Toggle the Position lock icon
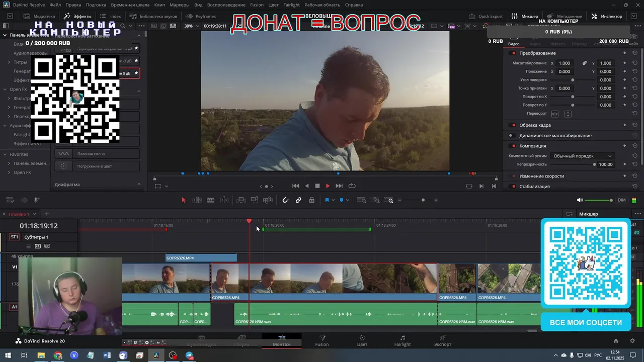The image size is (644, 362). (312, 200)
